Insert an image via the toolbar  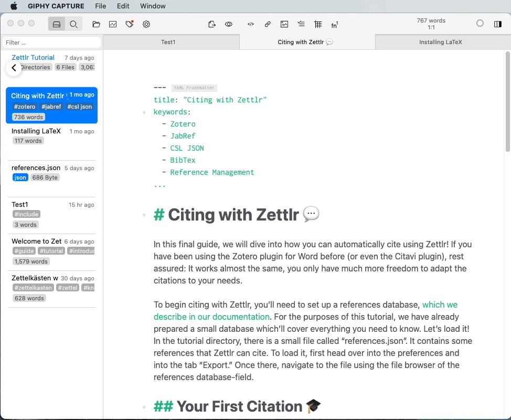point(284,24)
